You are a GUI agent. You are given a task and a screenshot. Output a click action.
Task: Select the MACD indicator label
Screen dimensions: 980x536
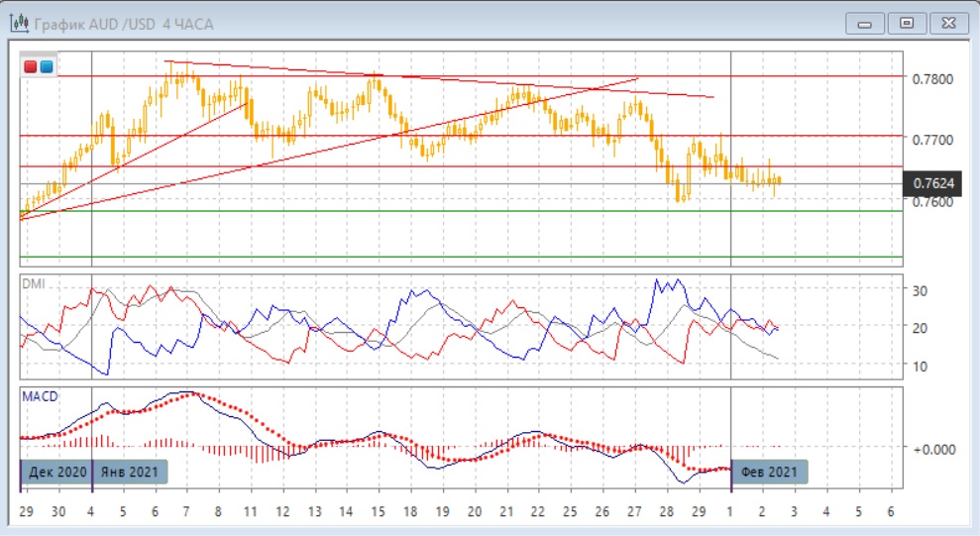[41, 396]
